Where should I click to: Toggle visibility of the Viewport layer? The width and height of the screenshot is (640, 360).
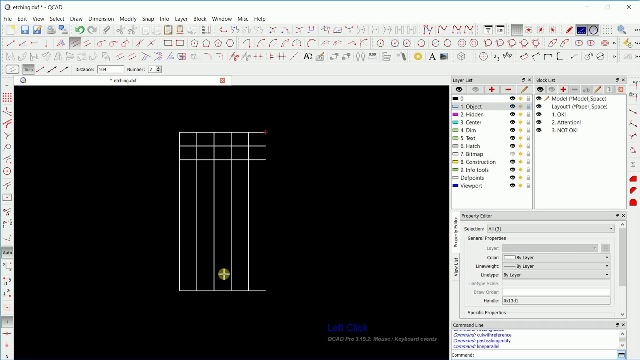512,186
